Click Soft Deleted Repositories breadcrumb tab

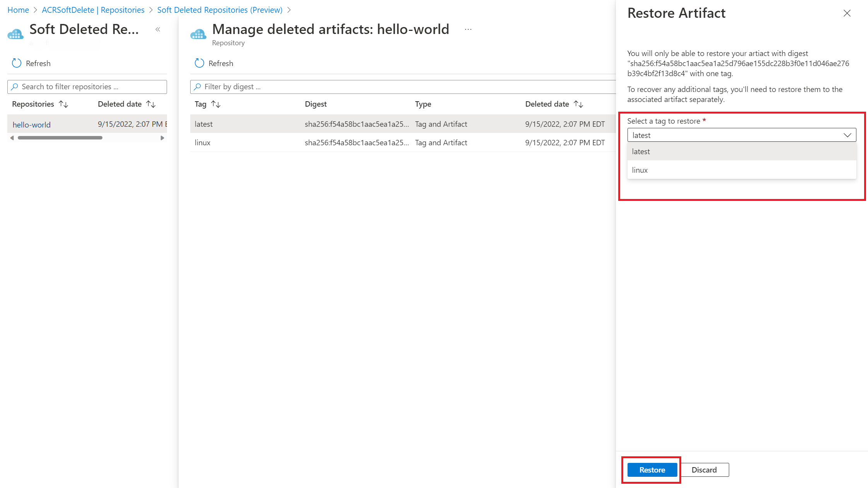221,10
